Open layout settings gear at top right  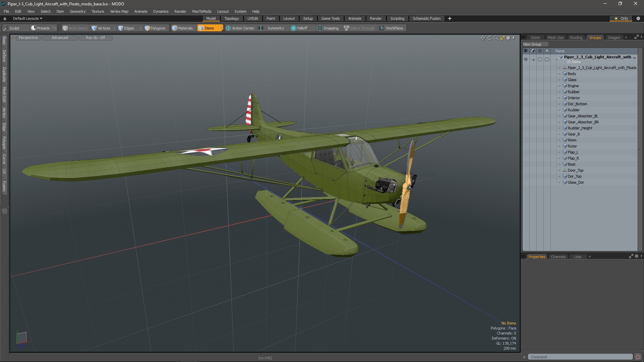[x=638, y=18]
